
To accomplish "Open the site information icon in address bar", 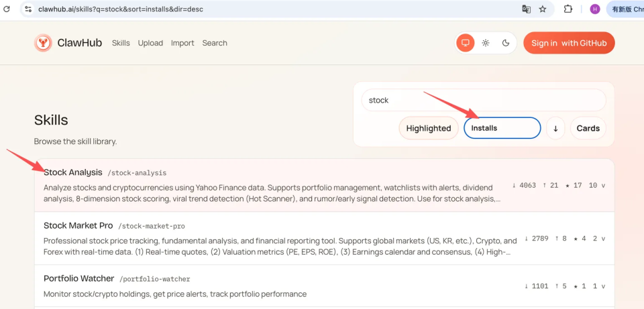I will tap(28, 9).
